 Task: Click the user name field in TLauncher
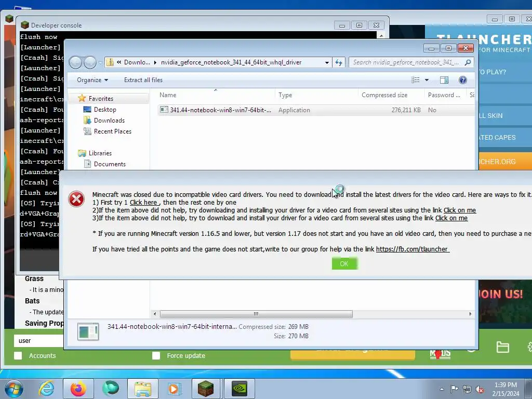click(x=38, y=341)
